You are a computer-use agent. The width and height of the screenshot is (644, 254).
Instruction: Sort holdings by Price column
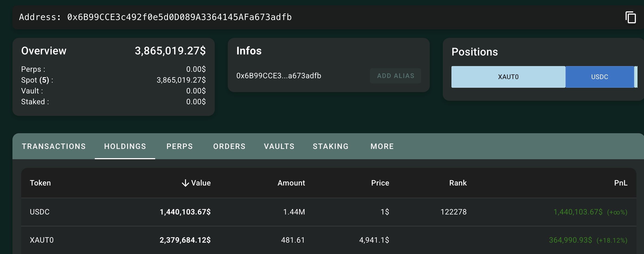click(x=380, y=183)
